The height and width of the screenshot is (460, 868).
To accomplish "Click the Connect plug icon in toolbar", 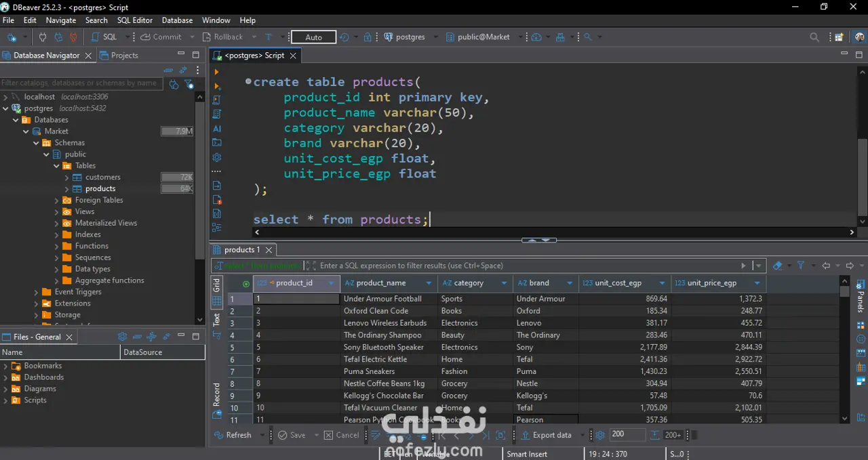I will coord(42,37).
